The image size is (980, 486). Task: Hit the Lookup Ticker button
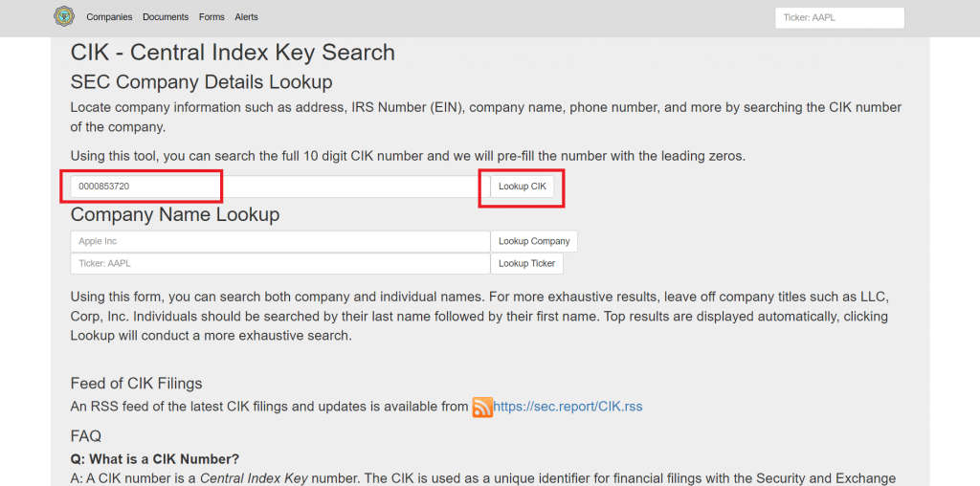[526, 263]
